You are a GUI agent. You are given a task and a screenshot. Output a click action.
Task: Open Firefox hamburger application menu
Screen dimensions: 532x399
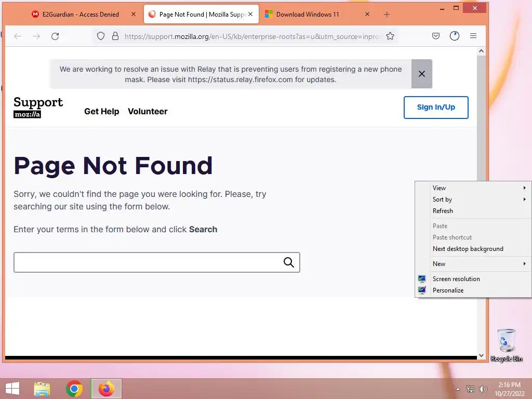[473, 36]
